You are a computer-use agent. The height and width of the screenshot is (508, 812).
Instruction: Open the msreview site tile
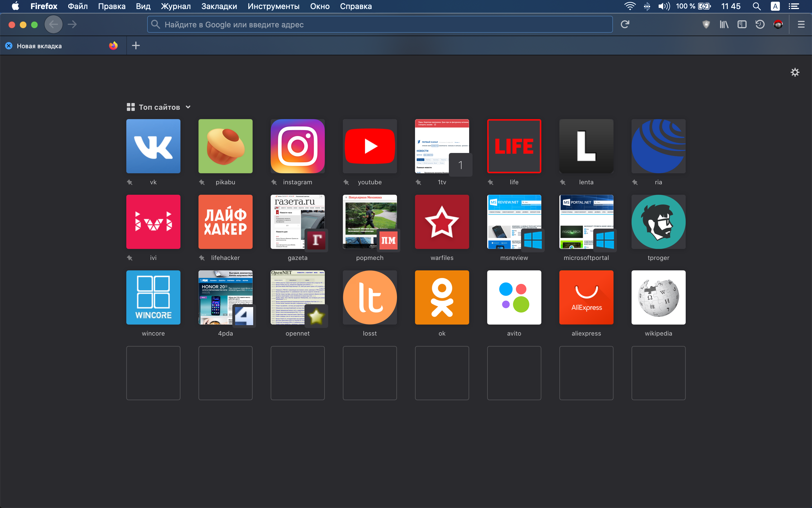click(x=514, y=222)
